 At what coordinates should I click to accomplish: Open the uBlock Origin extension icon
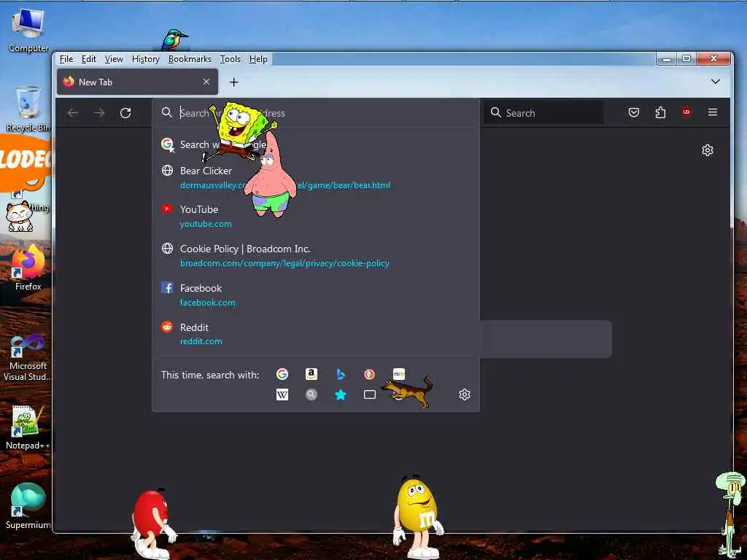[686, 112]
